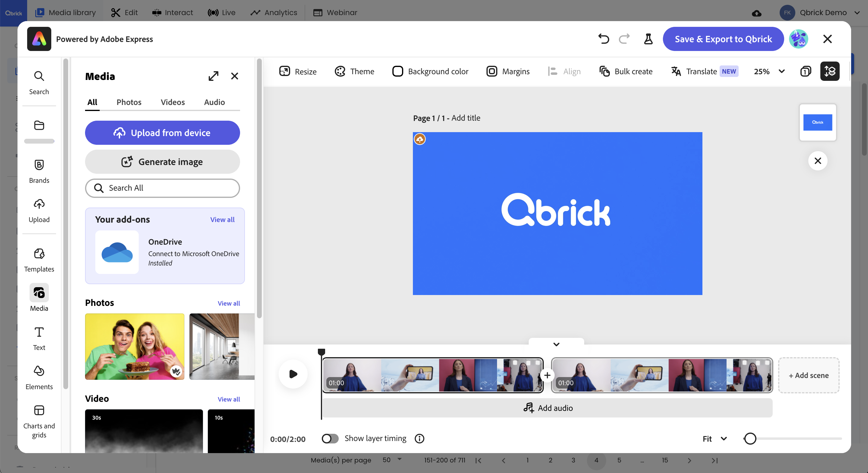View all Video items
The image size is (868, 473).
(229, 399)
